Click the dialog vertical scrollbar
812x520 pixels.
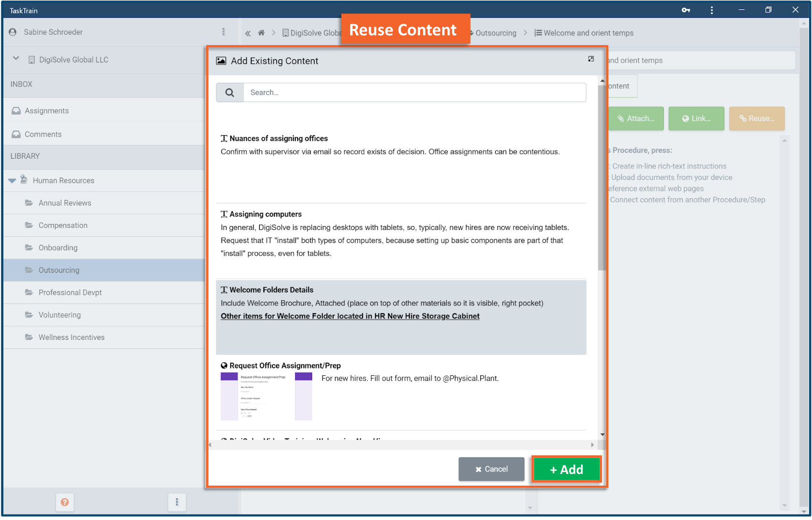point(602,178)
